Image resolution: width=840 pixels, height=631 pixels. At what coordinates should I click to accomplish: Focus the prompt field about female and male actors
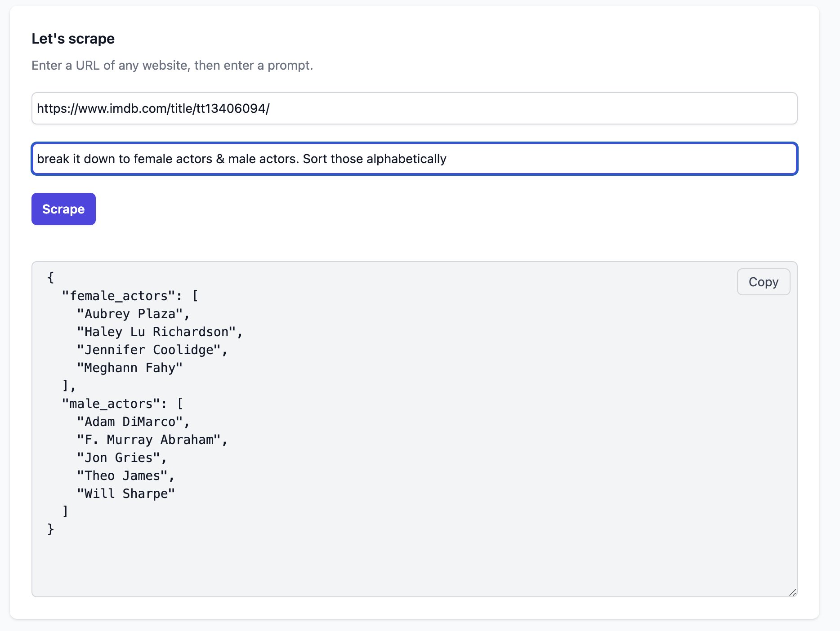coord(414,159)
